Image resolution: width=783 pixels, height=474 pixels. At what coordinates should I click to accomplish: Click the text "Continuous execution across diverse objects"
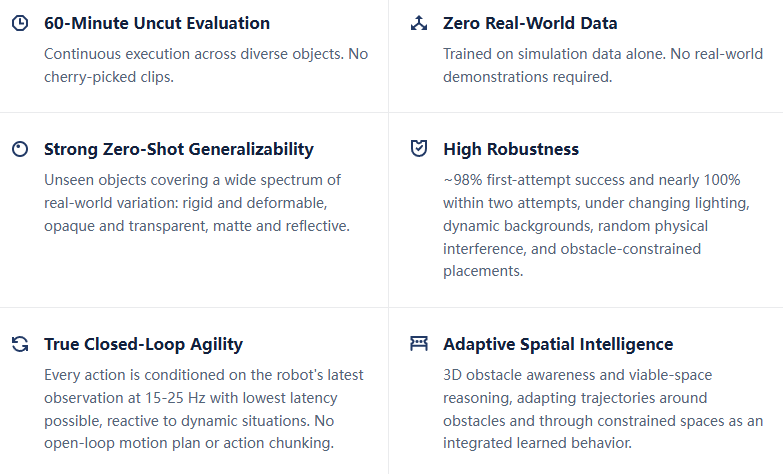[193, 54]
